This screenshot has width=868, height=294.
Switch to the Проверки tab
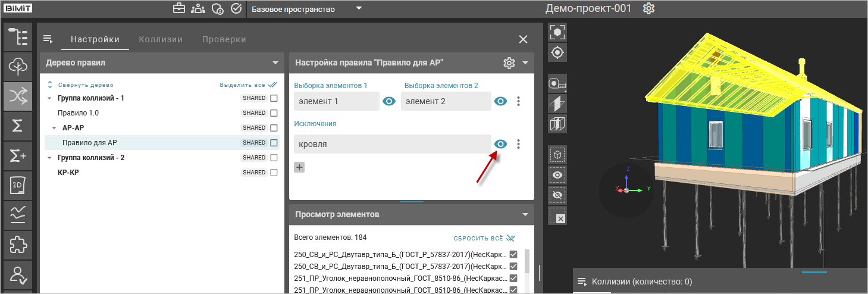tap(224, 39)
